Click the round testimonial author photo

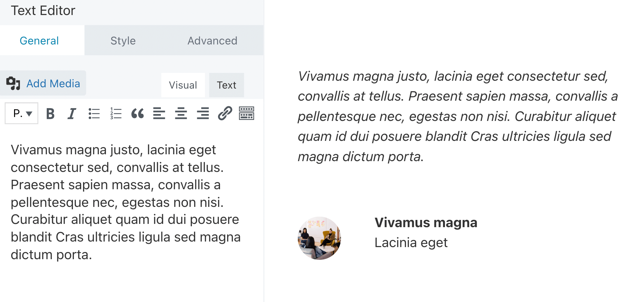pyautogui.click(x=319, y=238)
